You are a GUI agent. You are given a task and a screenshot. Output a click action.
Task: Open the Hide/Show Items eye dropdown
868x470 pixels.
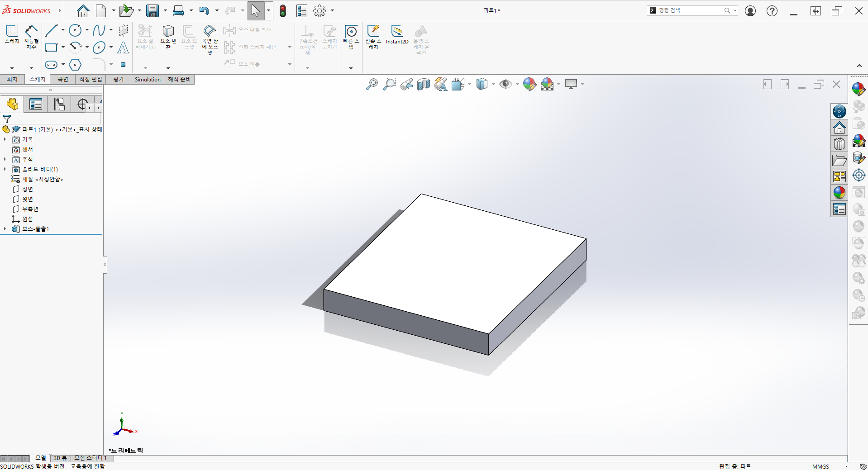517,84
